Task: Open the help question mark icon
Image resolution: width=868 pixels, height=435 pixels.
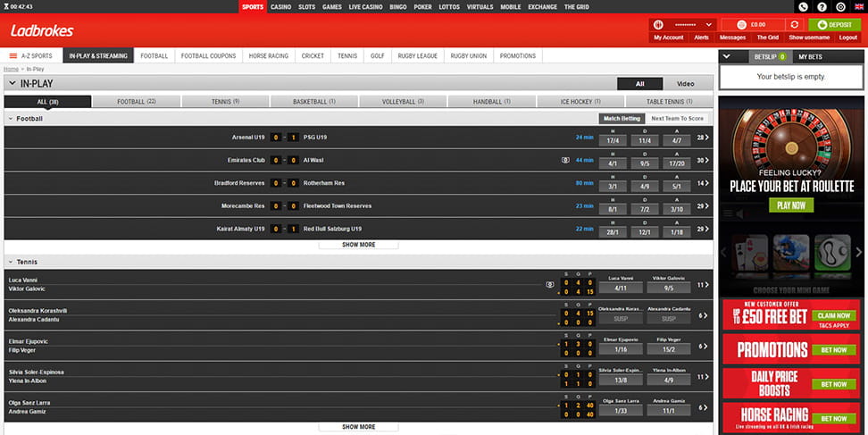Action: click(x=822, y=7)
